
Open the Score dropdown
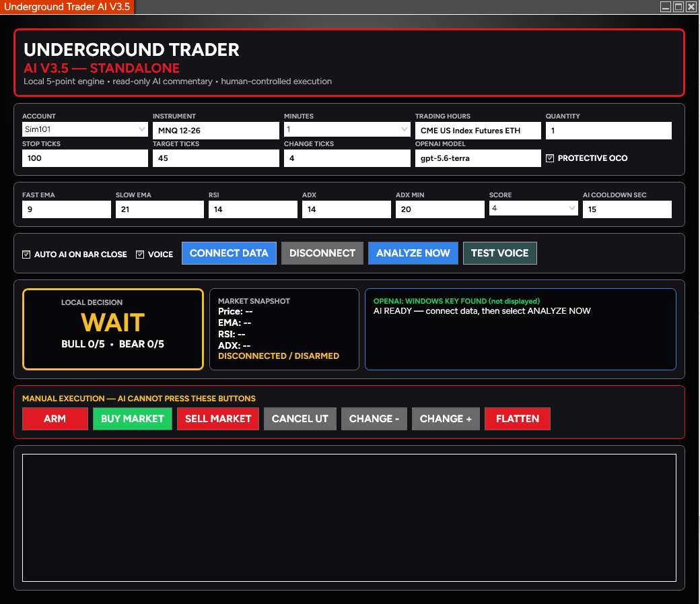pos(534,208)
